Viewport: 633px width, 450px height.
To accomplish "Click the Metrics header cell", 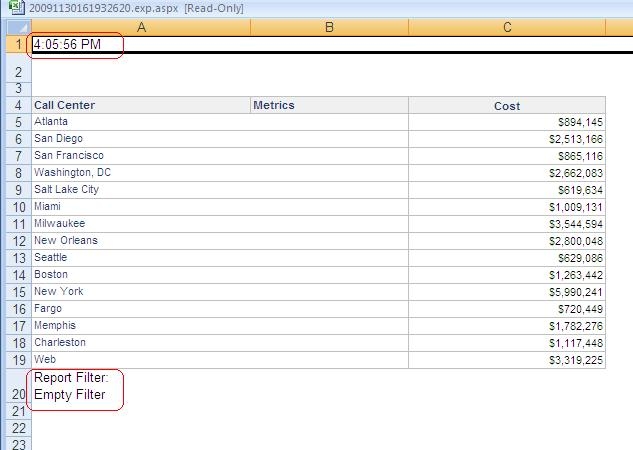I will (329, 105).
